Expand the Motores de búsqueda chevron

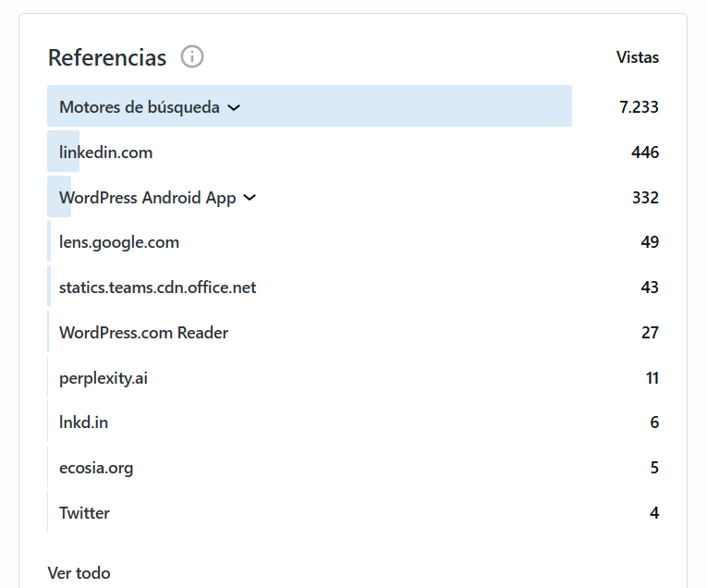click(x=234, y=107)
